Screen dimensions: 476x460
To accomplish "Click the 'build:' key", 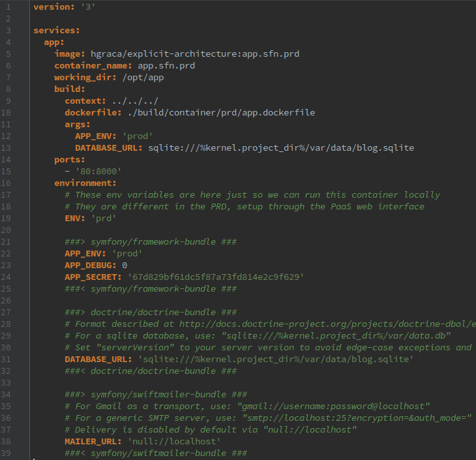I will coord(70,89).
